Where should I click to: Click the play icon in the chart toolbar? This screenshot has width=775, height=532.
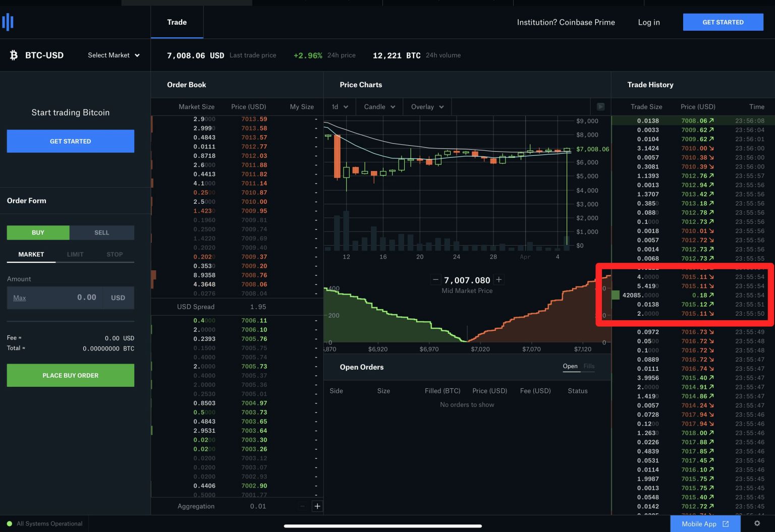click(x=600, y=106)
